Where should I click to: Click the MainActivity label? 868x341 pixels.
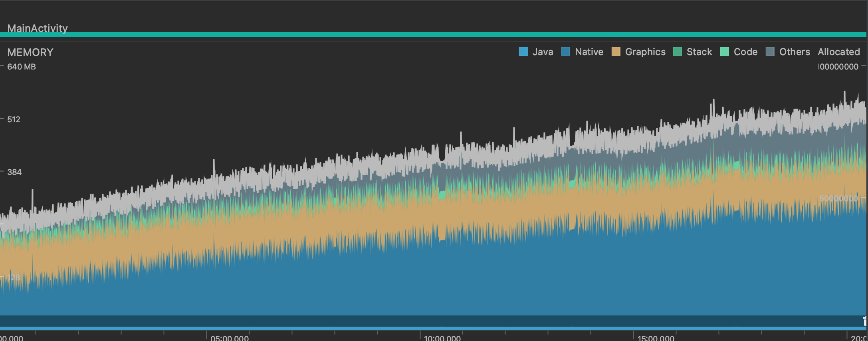click(38, 28)
